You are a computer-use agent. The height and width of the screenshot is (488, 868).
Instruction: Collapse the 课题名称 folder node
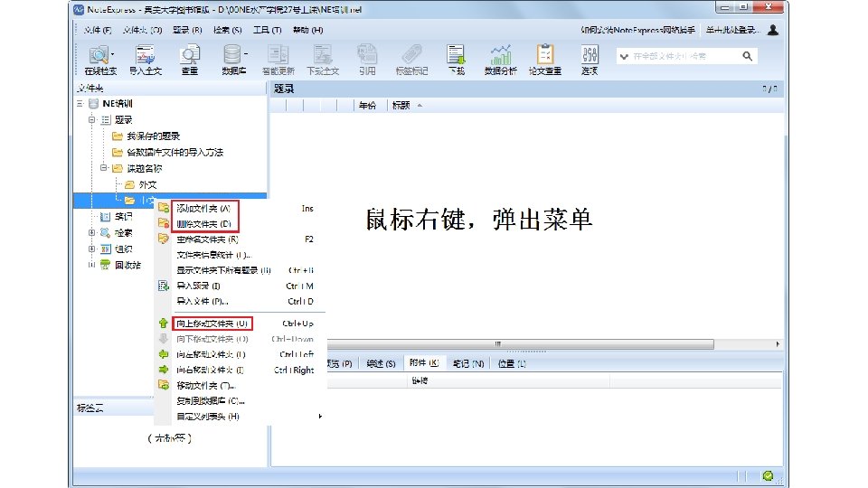103,168
